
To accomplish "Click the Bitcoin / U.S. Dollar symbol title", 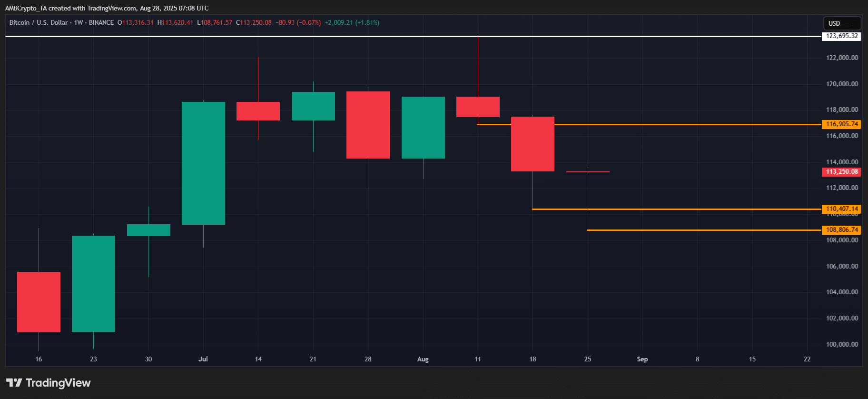I will 39,22.
